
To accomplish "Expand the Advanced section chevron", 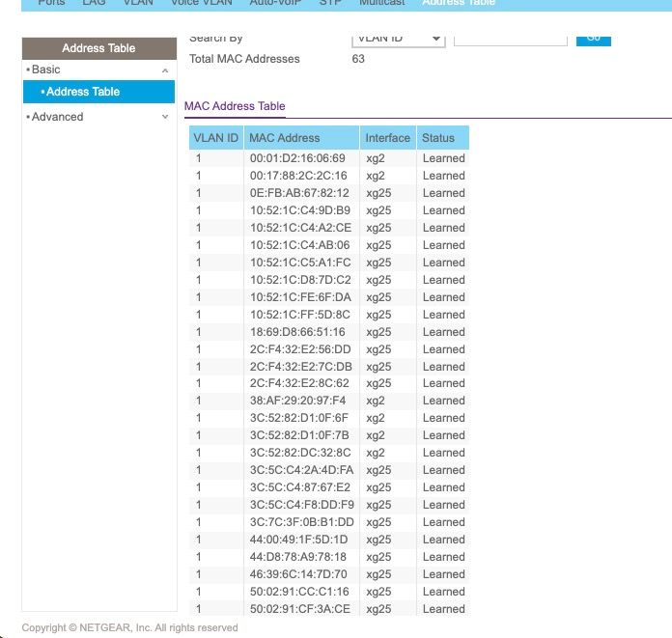I will tap(165, 117).
